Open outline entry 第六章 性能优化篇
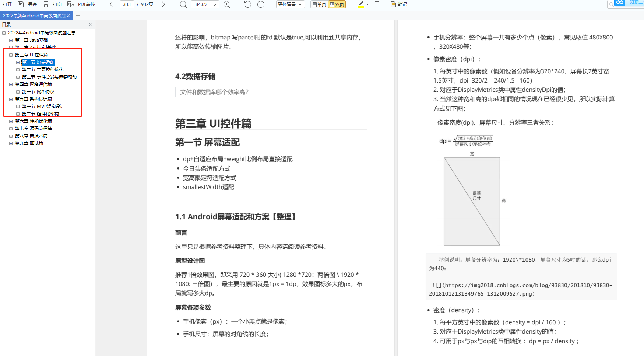This screenshot has width=644, height=356. click(x=34, y=121)
